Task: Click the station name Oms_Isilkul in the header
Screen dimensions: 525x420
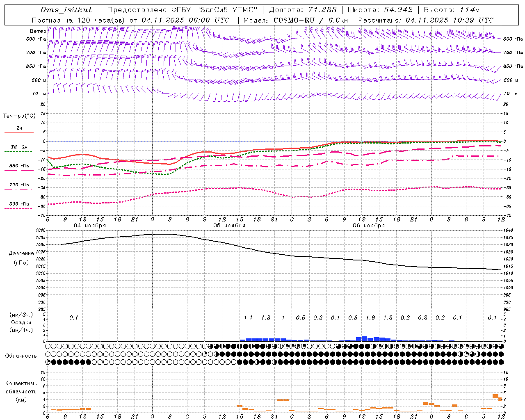Action: tap(66, 10)
